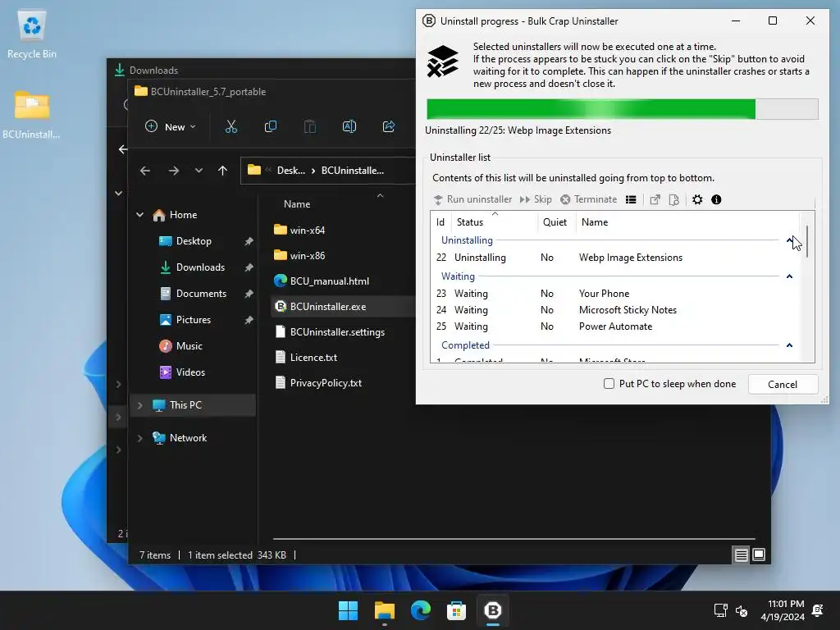Collapse the Uninstalling group
Screen dimensions: 840x630
(789, 240)
